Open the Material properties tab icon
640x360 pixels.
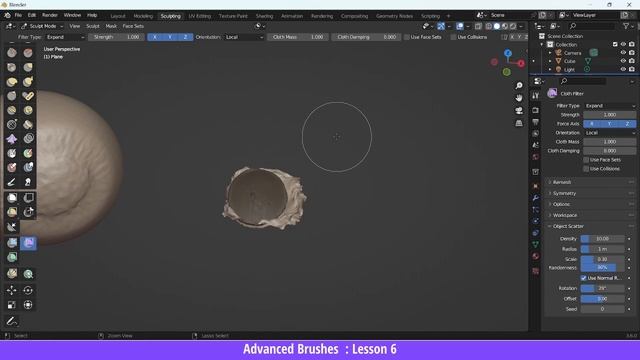coord(536,256)
